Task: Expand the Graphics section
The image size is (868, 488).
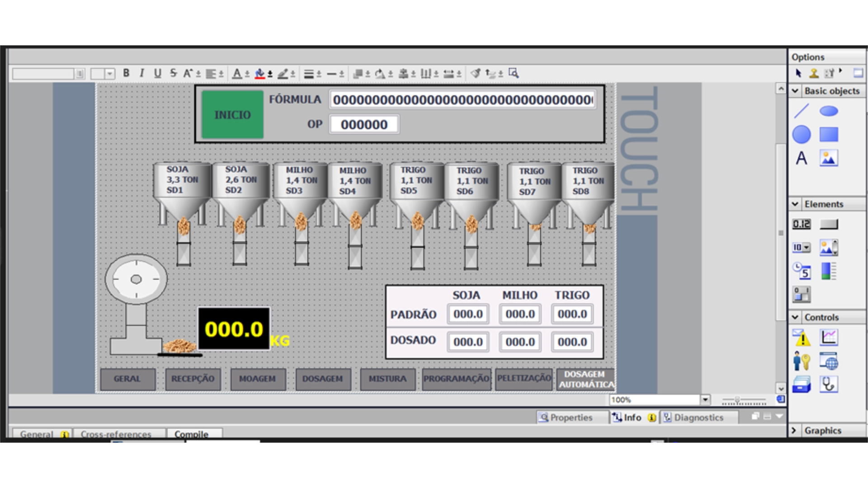Action: 794,431
